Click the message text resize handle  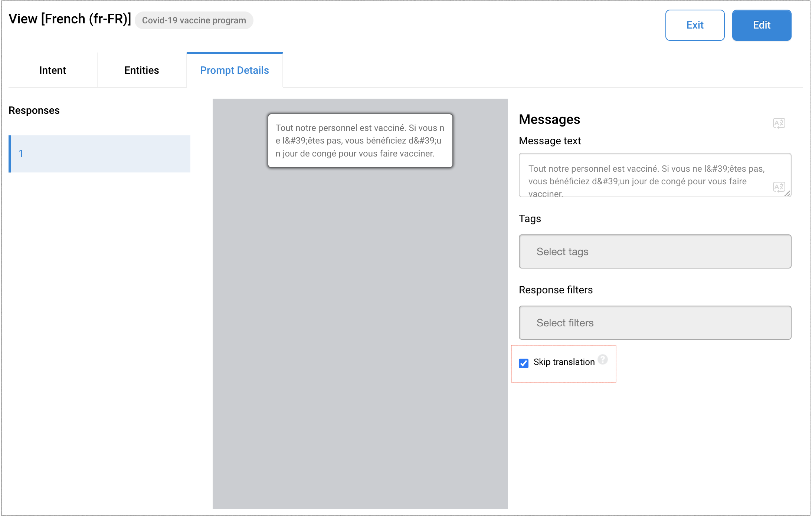click(x=788, y=194)
